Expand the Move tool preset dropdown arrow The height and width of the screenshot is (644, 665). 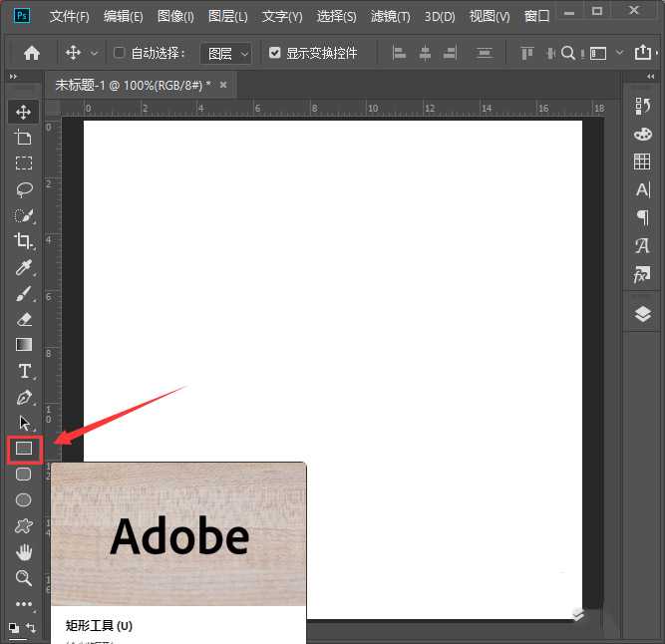[x=95, y=53]
